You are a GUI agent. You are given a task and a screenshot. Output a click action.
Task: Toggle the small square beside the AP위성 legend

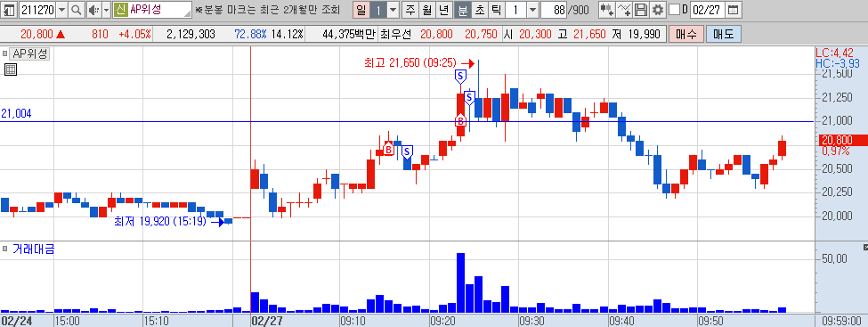click(x=5, y=53)
